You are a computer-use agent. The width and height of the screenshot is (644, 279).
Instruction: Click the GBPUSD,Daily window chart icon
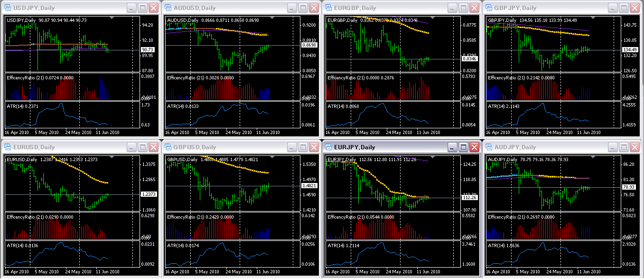pyautogui.click(x=168, y=147)
